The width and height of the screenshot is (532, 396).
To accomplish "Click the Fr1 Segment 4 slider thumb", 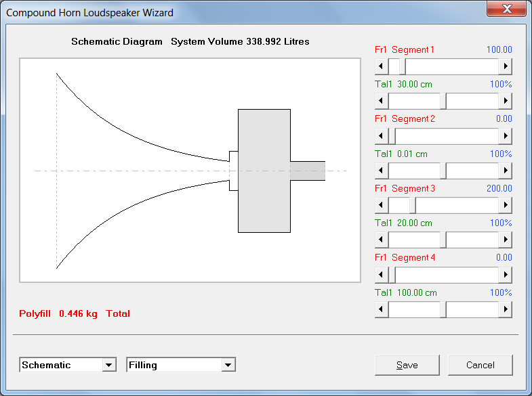I will coord(392,274).
